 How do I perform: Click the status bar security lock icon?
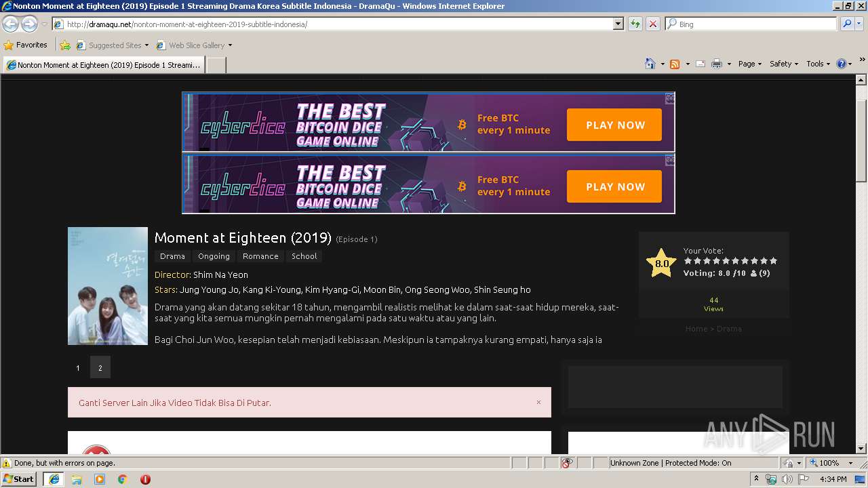[x=789, y=463]
